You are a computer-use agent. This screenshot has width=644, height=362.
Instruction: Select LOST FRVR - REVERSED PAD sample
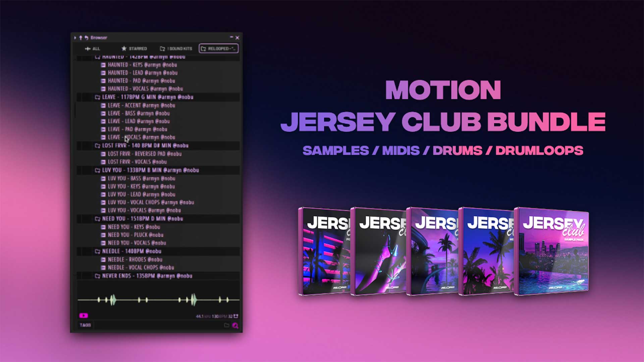click(145, 154)
